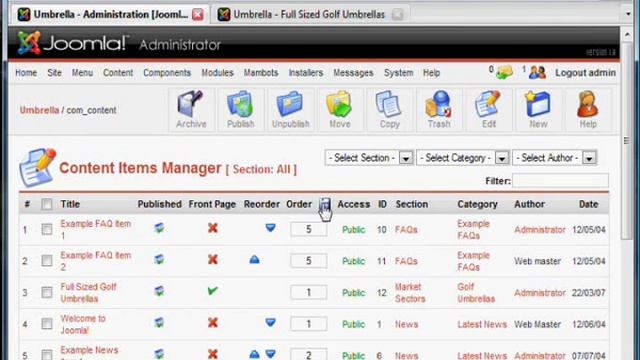The width and height of the screenshot is (640, 360).
Task: Send selected items to Trash
Action: pyautogui.click(x=439, y=109)
